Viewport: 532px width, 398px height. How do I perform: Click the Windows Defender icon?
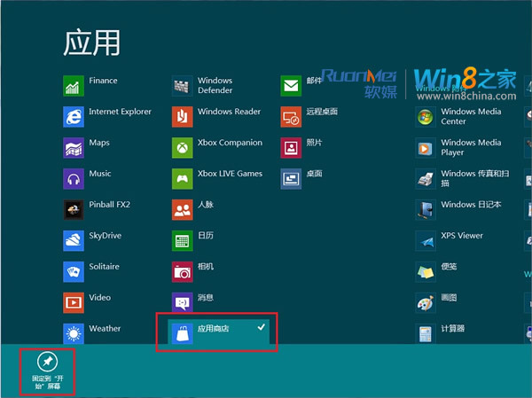point(182,86)
